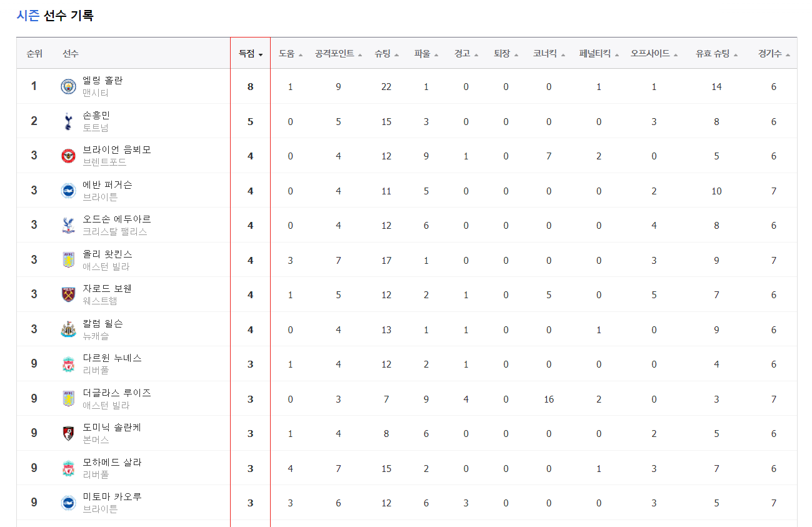
Task: Sort the table by 파울
Action: 426,54
